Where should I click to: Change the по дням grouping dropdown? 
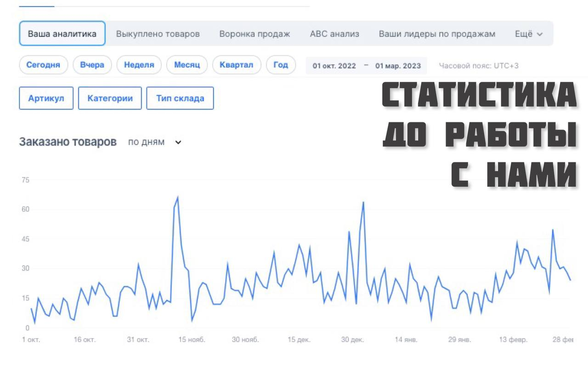(x=155, y=142)
